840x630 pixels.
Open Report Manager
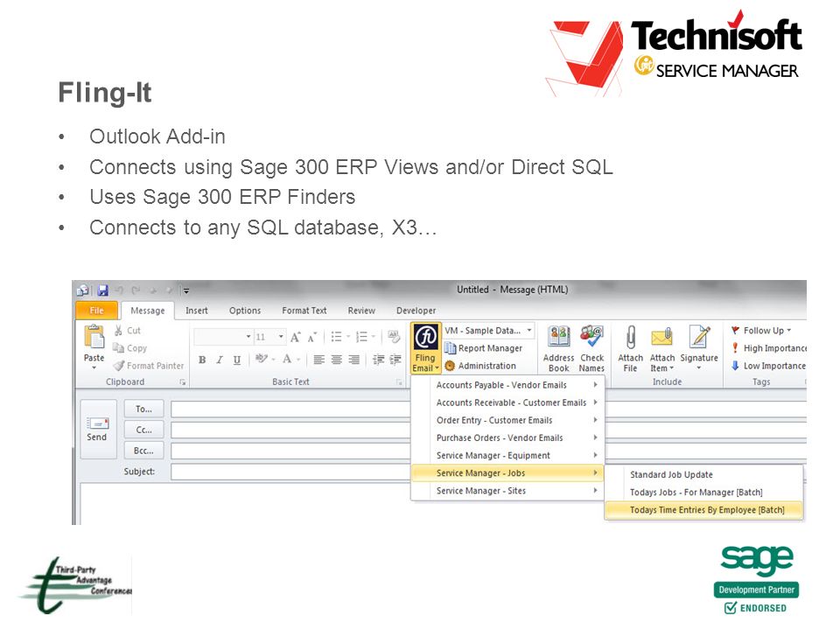(484, 348)
